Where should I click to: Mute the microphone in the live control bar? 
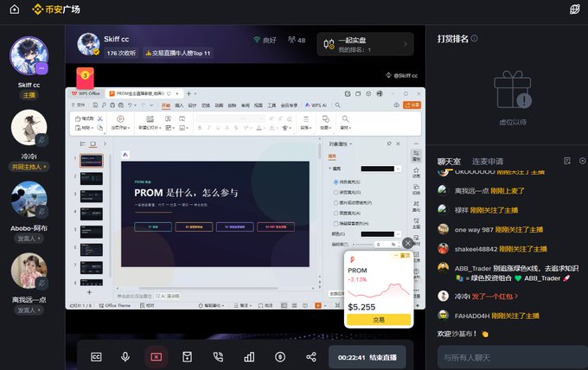tap(125, 357)
